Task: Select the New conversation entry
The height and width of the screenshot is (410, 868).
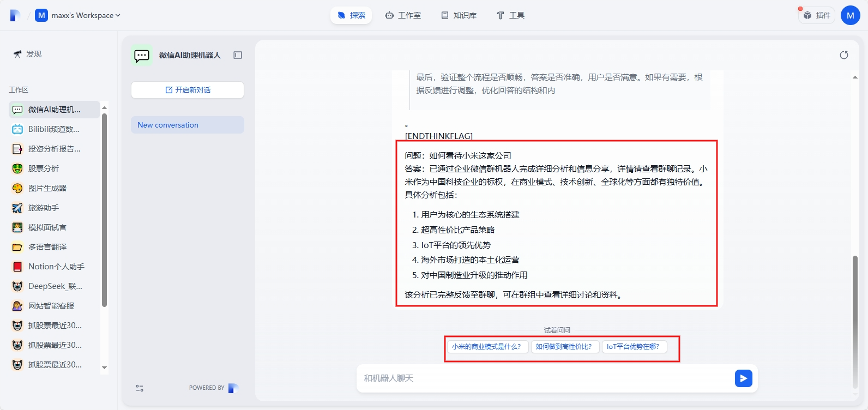Action: pos(188,125)
